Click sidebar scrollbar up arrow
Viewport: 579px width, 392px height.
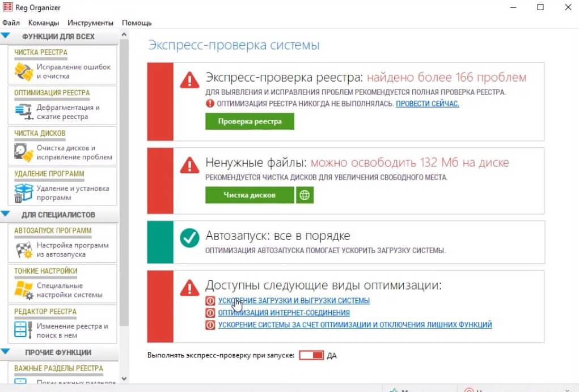(124, 35)
